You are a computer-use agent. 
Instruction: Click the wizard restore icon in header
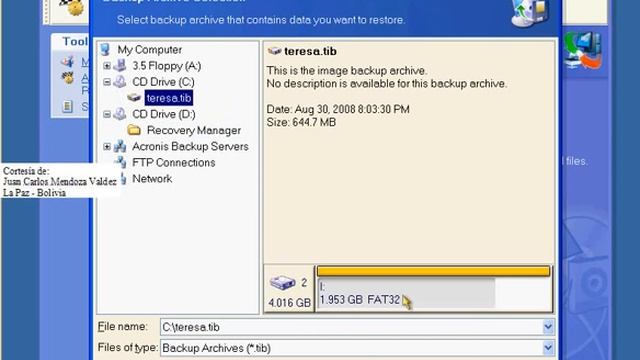click(530, 13)
